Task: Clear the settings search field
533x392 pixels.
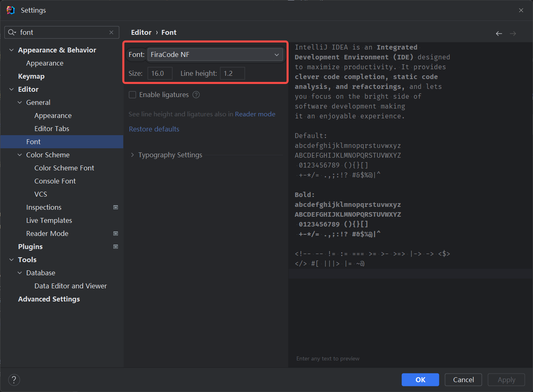Action: pos(111,32)
